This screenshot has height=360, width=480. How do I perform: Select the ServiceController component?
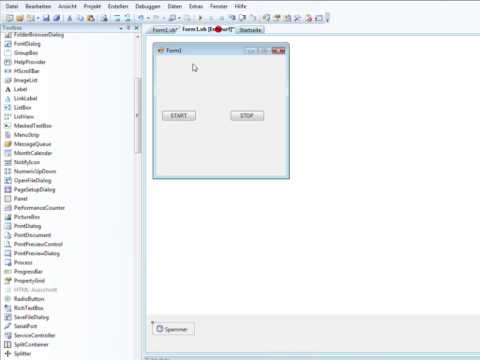34,335
